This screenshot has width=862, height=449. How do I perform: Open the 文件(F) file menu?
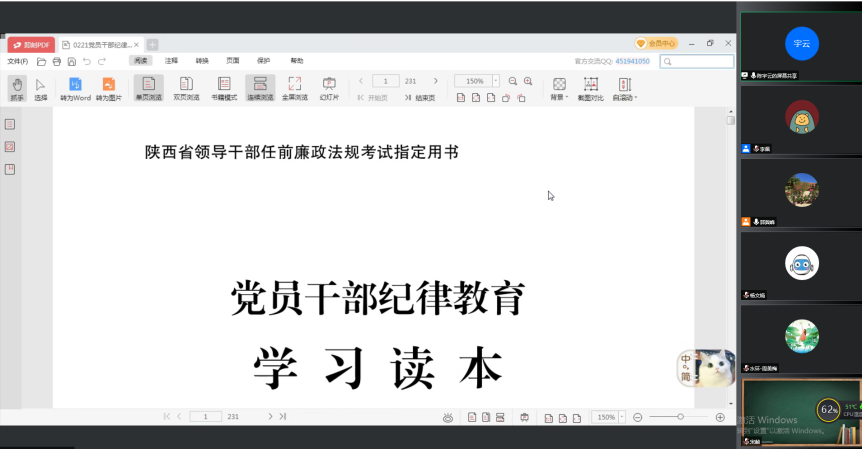(18, 61)
